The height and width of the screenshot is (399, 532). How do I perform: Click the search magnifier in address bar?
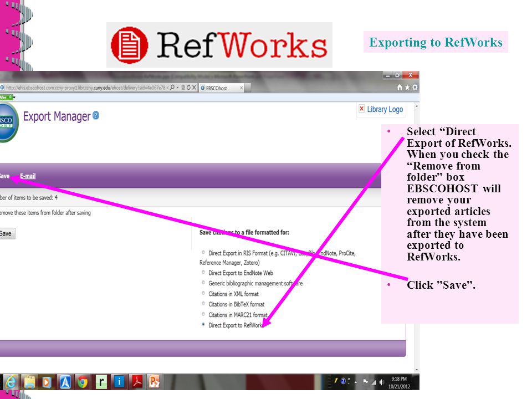[x=172, y=88]
